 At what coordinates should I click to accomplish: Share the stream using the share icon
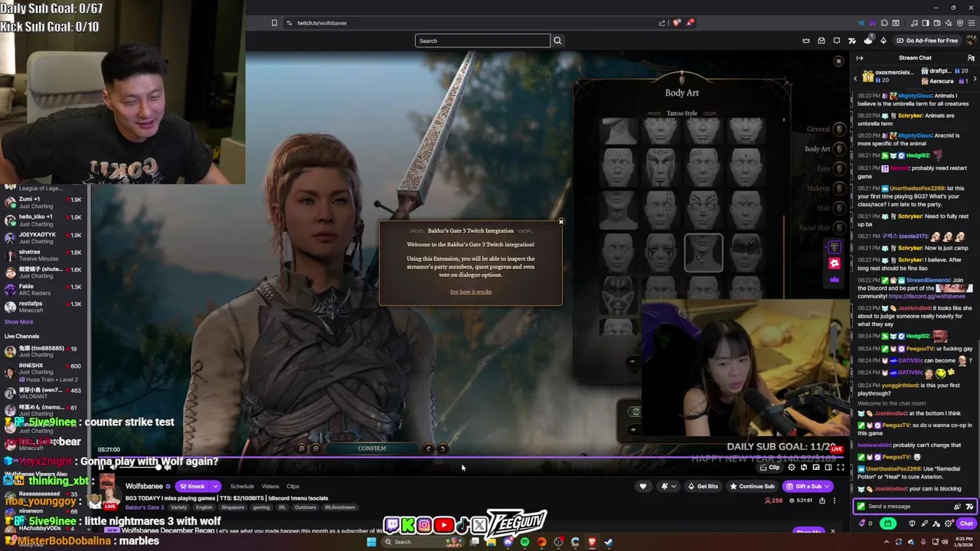tap(822, 500)
